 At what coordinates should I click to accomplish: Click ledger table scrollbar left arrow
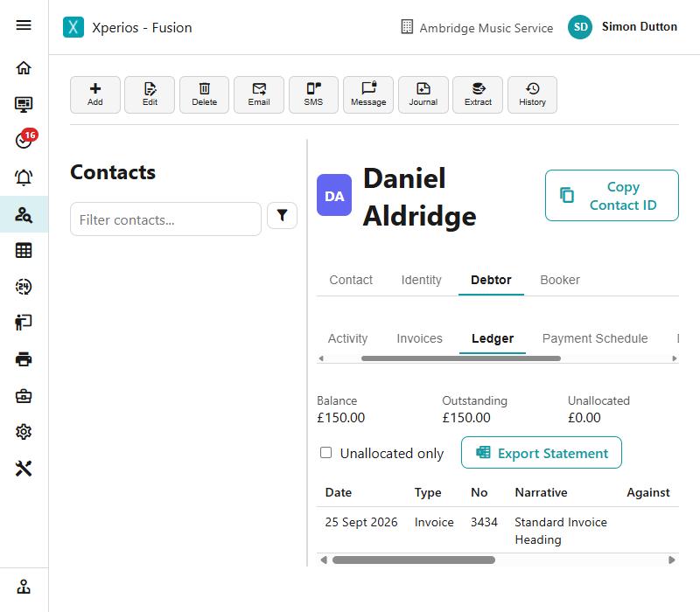[324, 560]
